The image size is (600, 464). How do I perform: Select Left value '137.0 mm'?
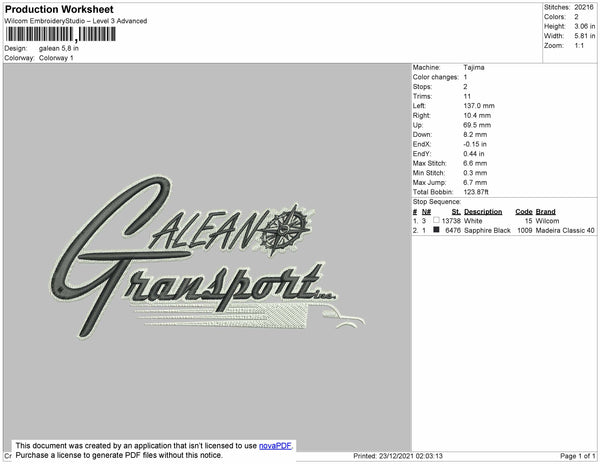pos(479,106)
